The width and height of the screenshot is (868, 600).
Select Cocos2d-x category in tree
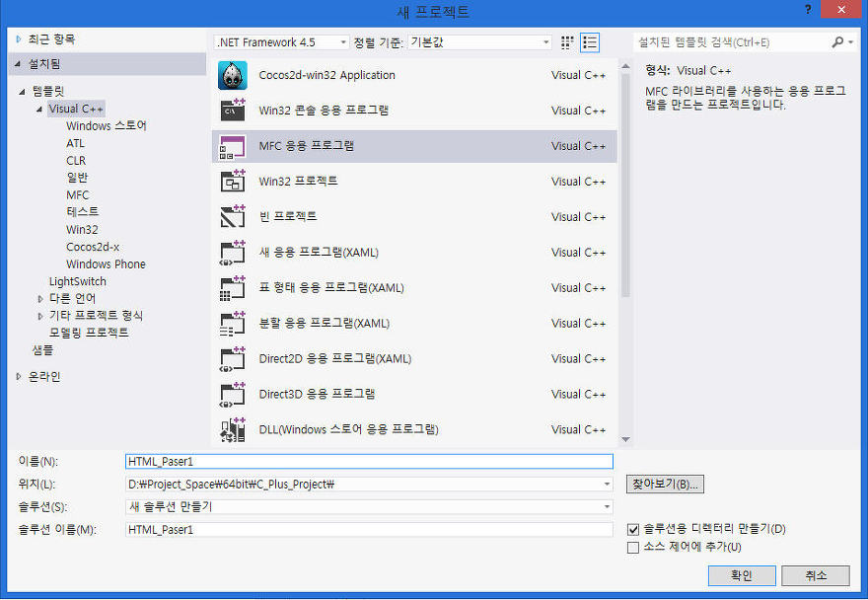93,247
